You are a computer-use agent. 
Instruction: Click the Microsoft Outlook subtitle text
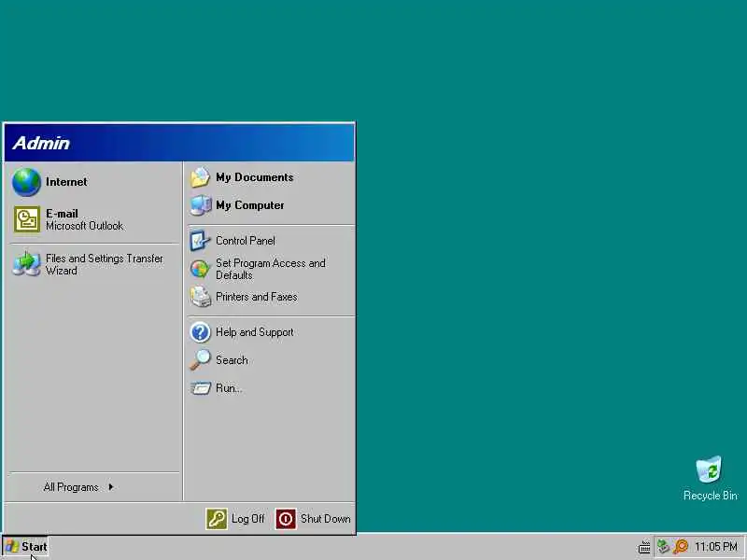[84, 226]
